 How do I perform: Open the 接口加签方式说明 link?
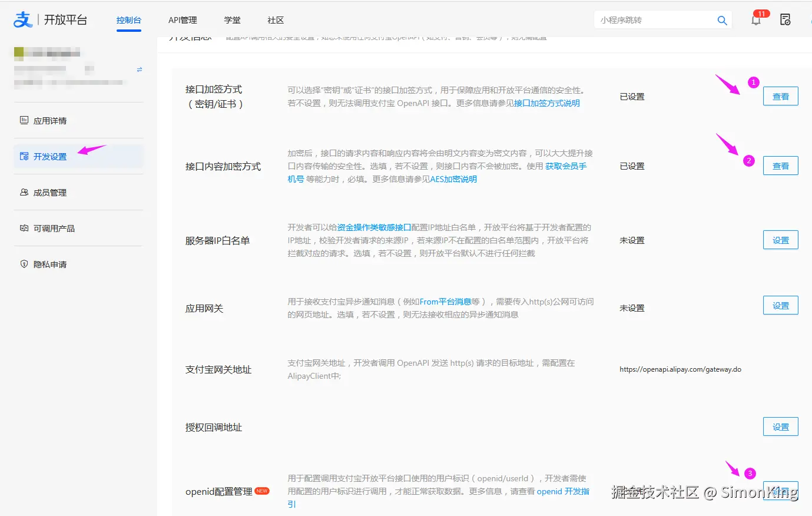click(x=546, y=103)
